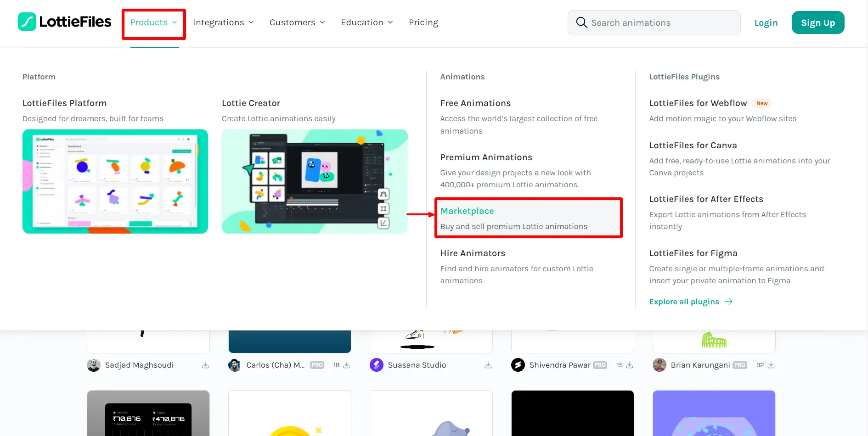Viewport: 868px width, 436px height.
Task: Open LottieFiles for After Effects plugin
Action: click(x=706, y=199)
